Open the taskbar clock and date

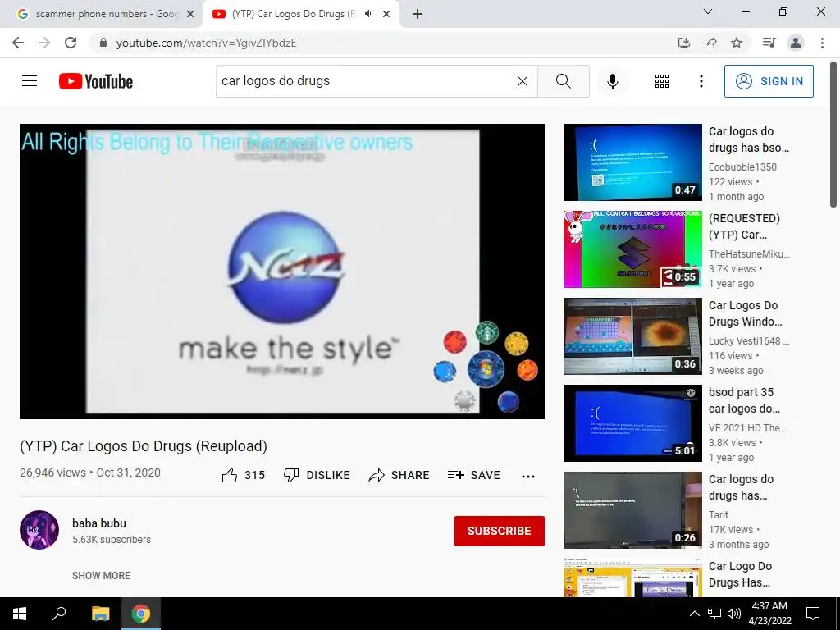(769, 614)
